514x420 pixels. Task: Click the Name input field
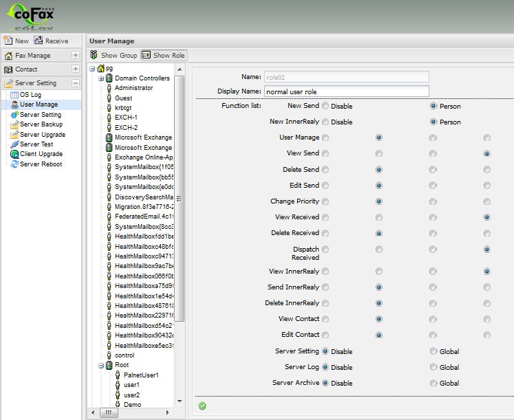[x=347, y=77]
